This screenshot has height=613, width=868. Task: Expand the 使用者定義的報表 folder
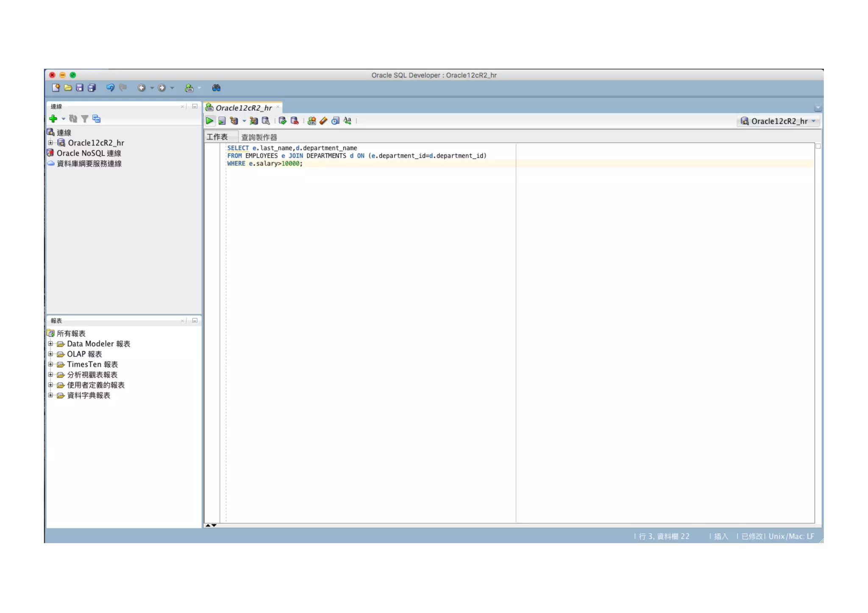point(50,385)
